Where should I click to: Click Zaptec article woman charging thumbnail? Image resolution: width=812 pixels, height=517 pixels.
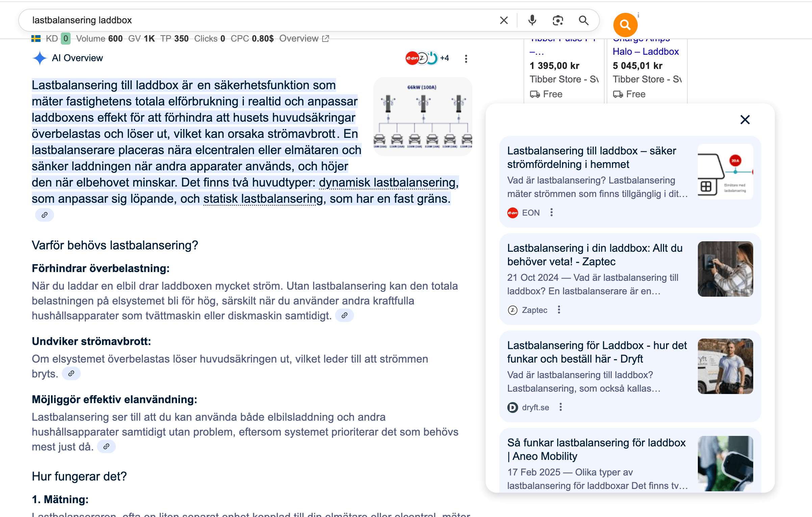pos(725,269)
